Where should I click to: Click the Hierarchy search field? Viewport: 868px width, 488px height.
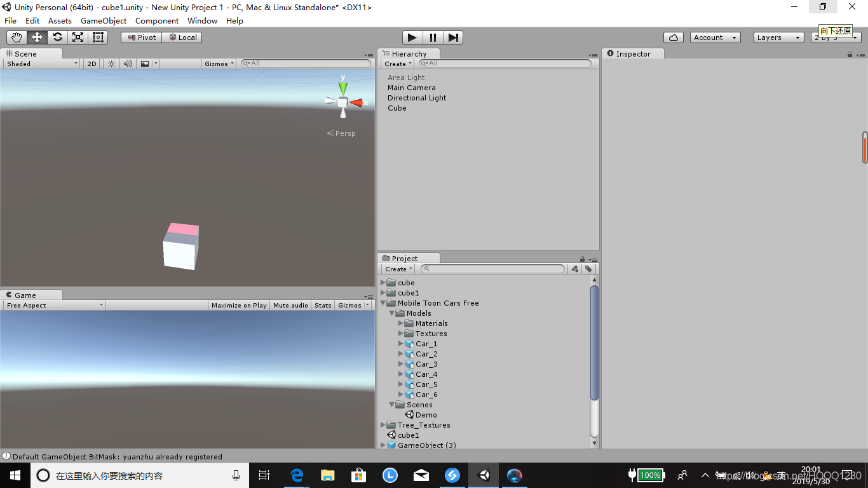coord(506,64)
